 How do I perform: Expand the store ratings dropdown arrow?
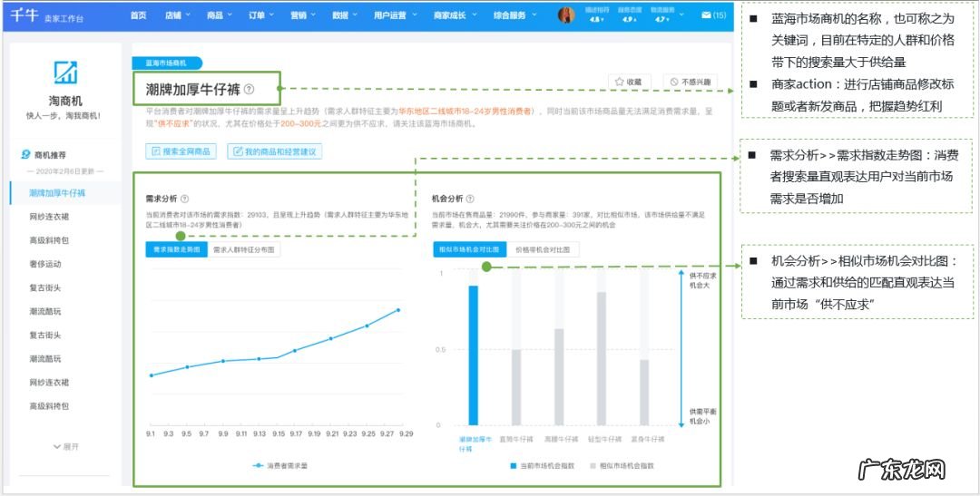[681, 15]
